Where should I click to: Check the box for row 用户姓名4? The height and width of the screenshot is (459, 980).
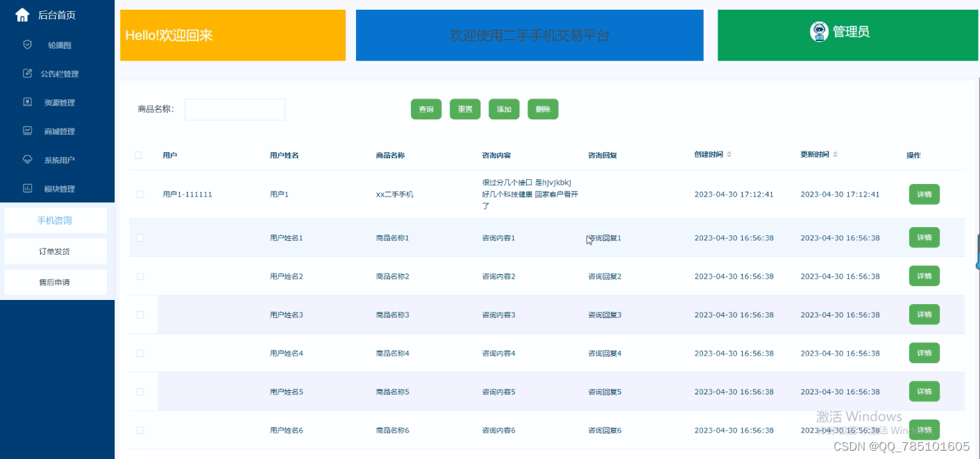[140, 353]
